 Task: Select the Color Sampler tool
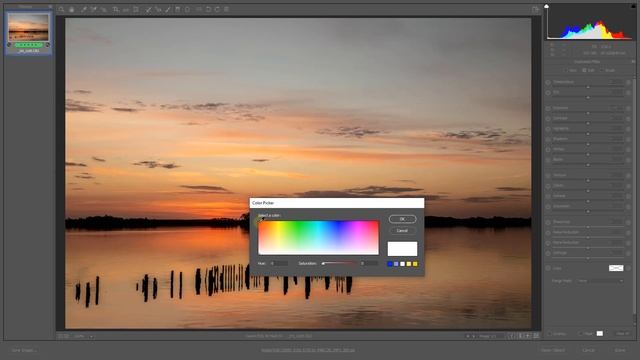tap(93, 9)
